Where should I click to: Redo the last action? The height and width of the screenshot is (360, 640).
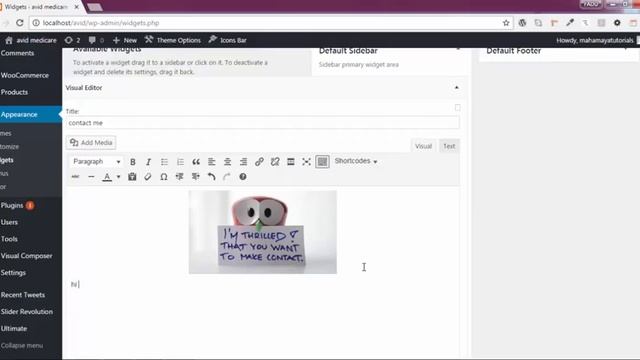pos(227,177)
